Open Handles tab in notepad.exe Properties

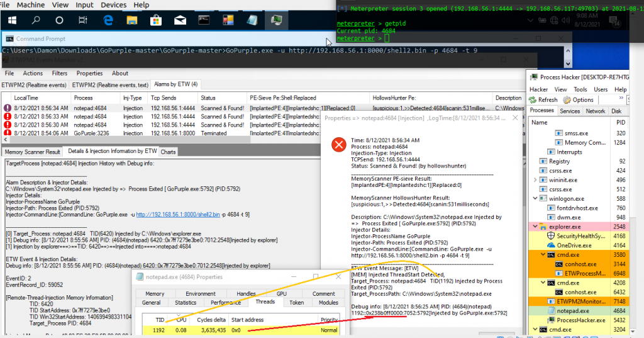246,293
